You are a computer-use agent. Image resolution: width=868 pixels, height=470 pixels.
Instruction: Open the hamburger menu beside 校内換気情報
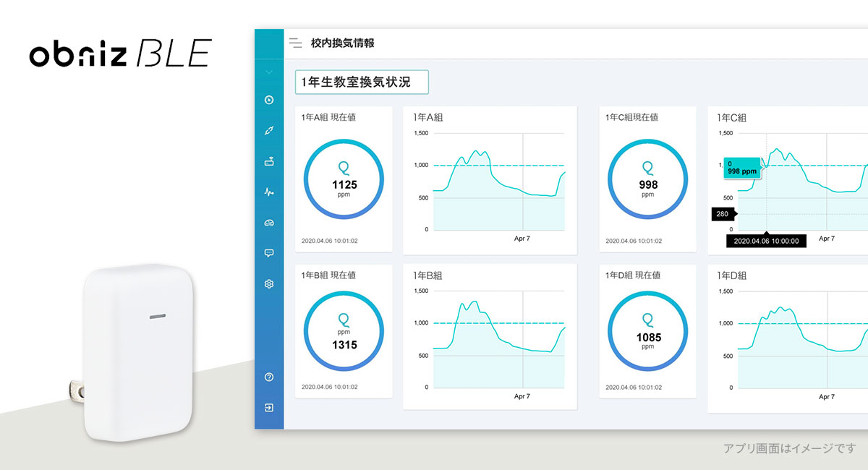point(295,43)
